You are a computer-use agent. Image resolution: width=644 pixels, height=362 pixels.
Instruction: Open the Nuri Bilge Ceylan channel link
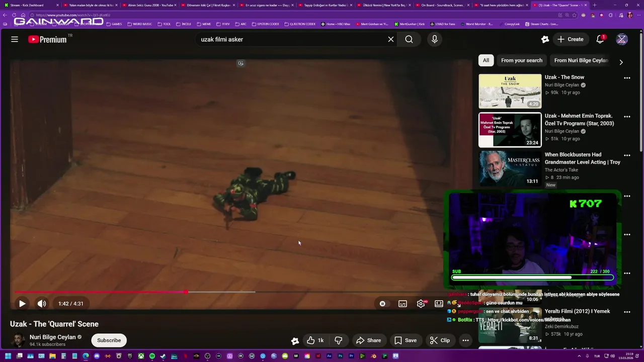tap(53, 337)
